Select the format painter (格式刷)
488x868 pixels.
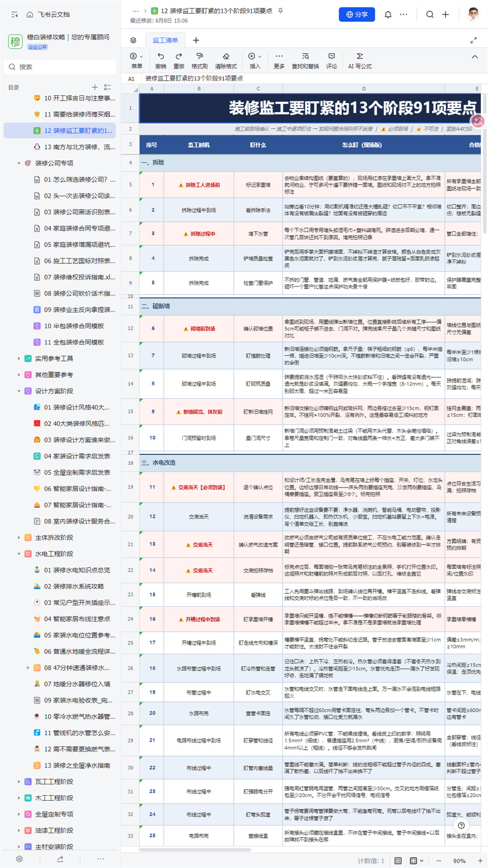coord(200,61)
